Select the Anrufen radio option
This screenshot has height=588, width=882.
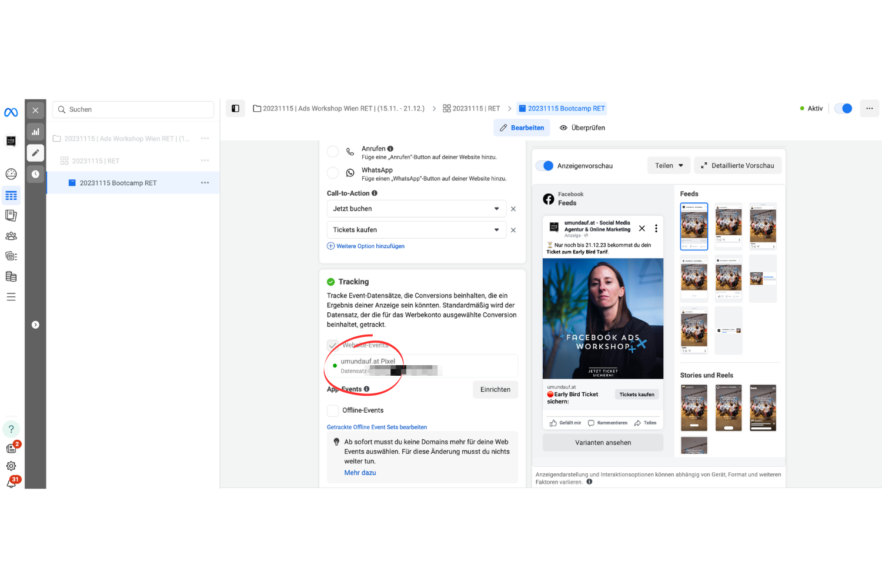pyautogui.click(x=333, y=152)
